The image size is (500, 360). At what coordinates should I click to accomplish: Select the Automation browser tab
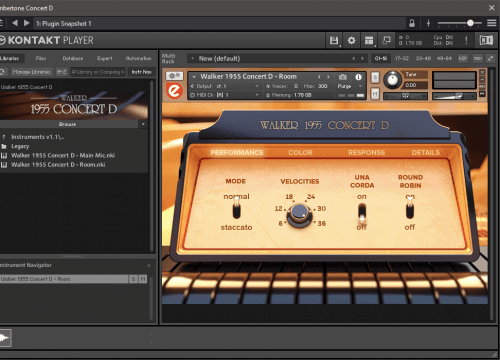[139, 58]
